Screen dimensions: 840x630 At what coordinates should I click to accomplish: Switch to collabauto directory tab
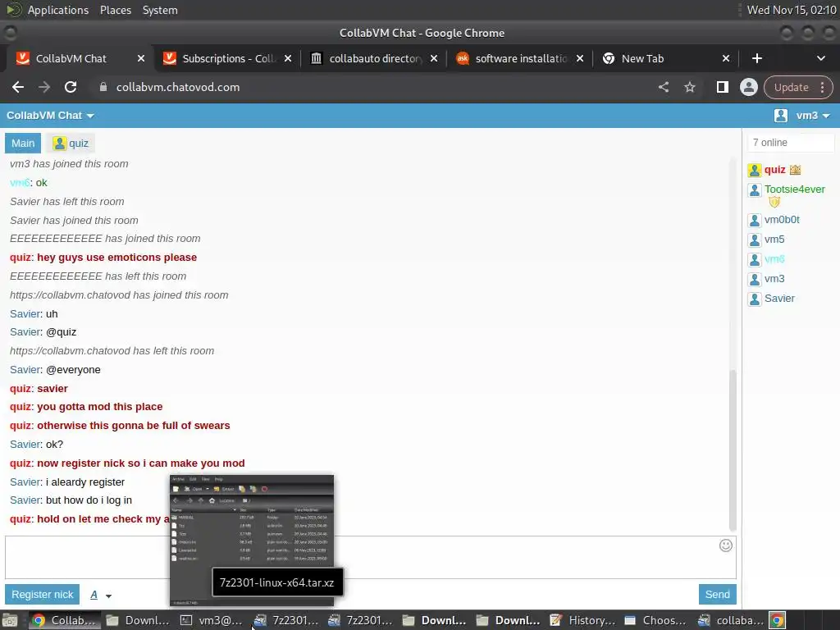(x=375, y=58)
